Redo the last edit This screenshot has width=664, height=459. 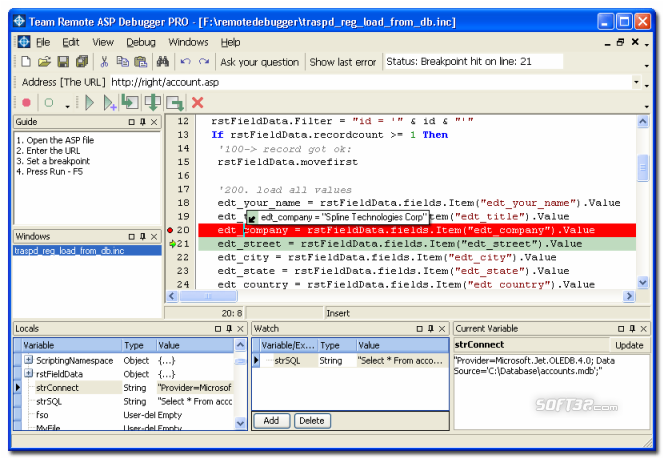click(x=204, y=62)
